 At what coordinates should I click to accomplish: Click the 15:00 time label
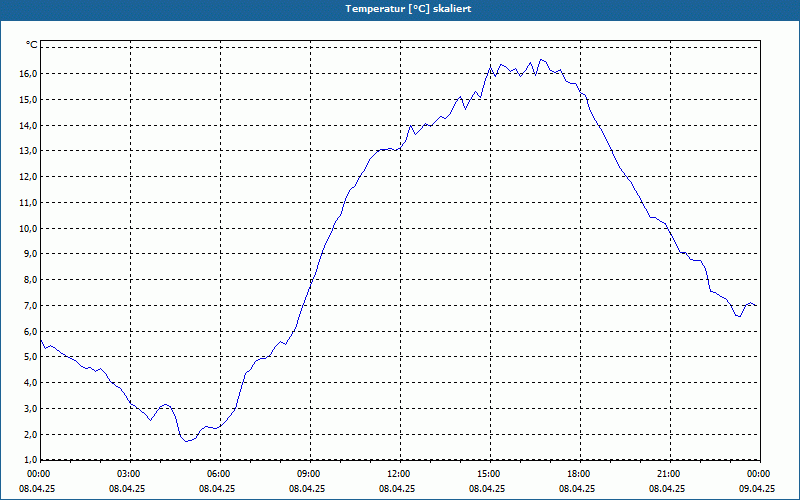pyautogui.click(x=487, y=474)
